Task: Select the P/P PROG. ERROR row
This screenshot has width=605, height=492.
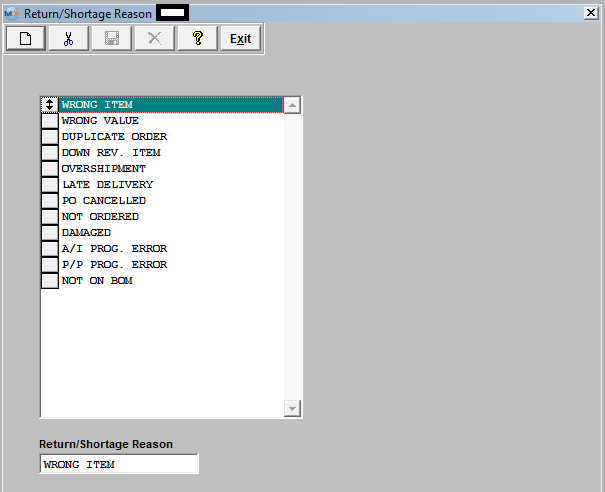Action: [x=171, y=265]
